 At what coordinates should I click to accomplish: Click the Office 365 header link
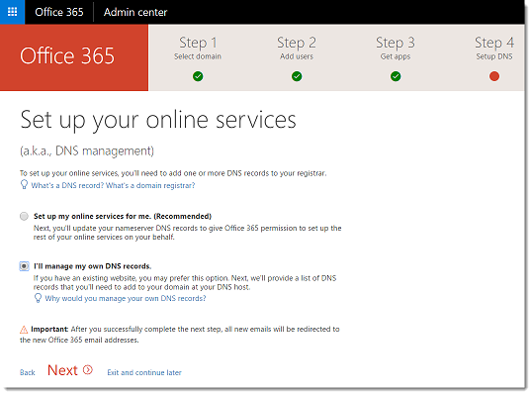coord(59,12)
